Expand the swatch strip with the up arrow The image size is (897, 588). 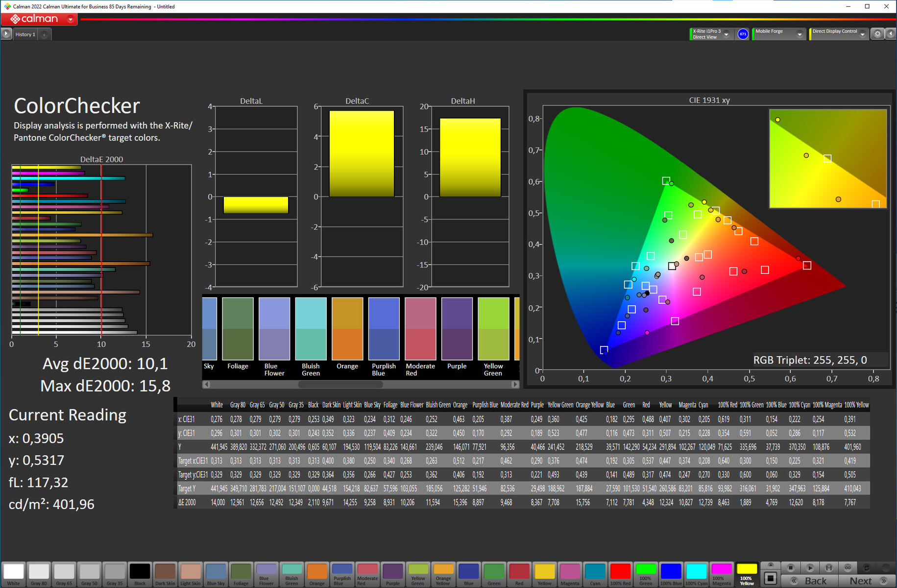pyautogui.click(x=770, y=565)
